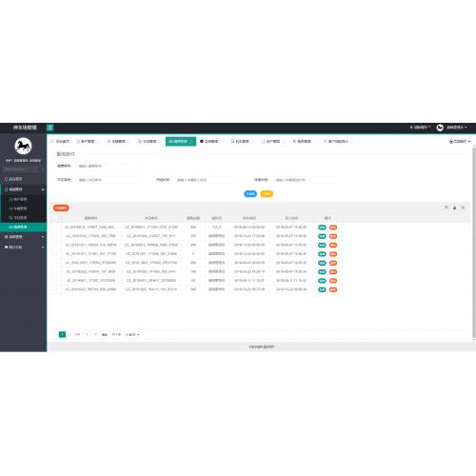
Task: Click orange delete pill in last row
Action: 333,289
